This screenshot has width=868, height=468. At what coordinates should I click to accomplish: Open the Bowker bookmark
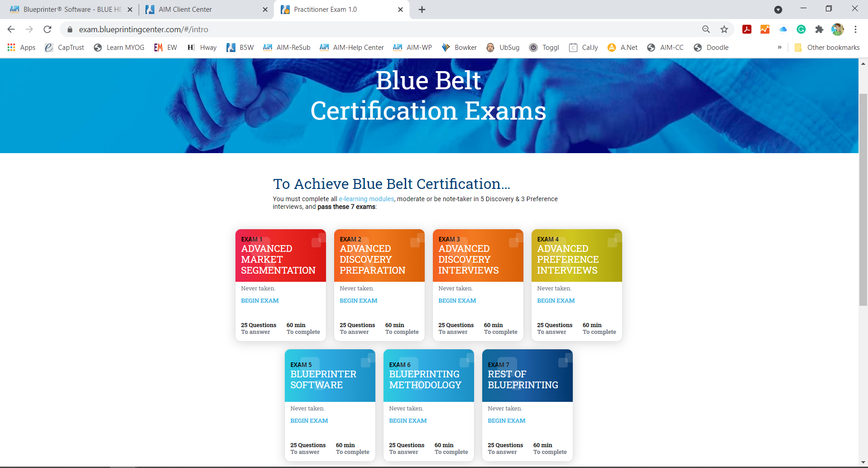[459, 48]
